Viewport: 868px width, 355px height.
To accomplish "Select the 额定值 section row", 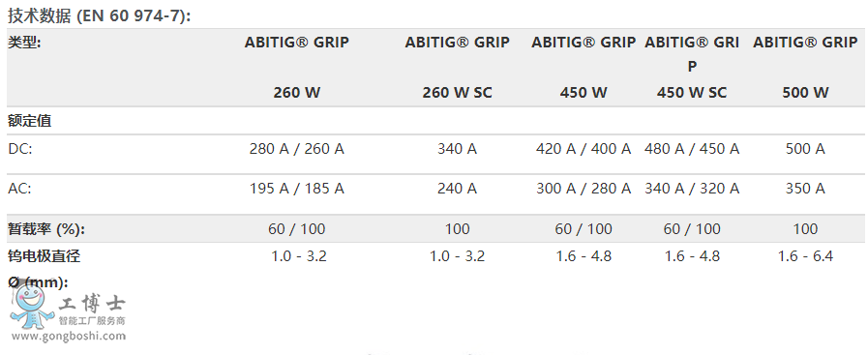I will (435, 121).
